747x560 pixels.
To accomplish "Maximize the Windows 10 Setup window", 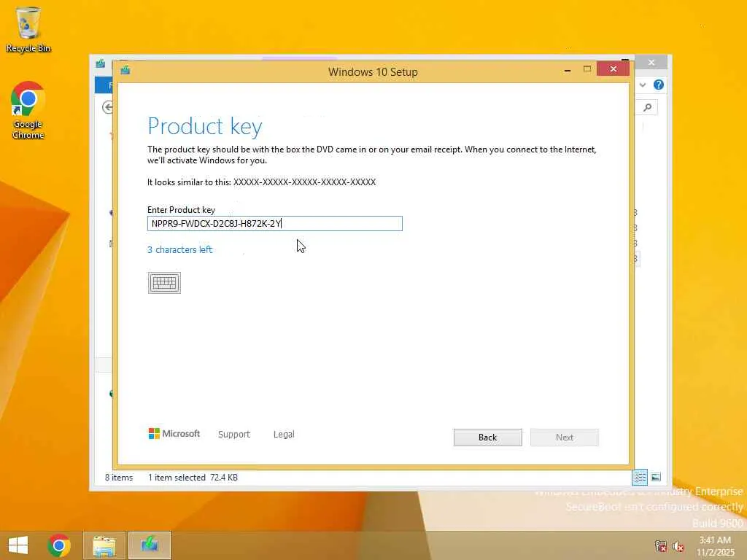I will point(587,69).
